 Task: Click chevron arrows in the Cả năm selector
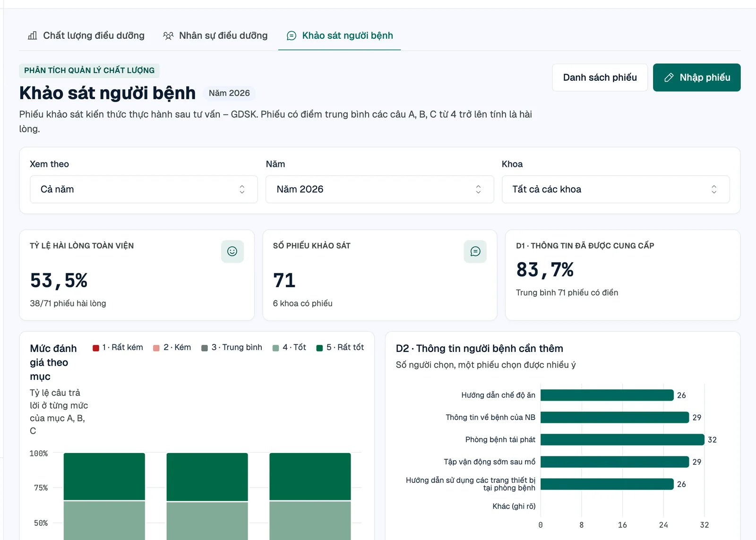pyautogui.click(x=242, y=189)
